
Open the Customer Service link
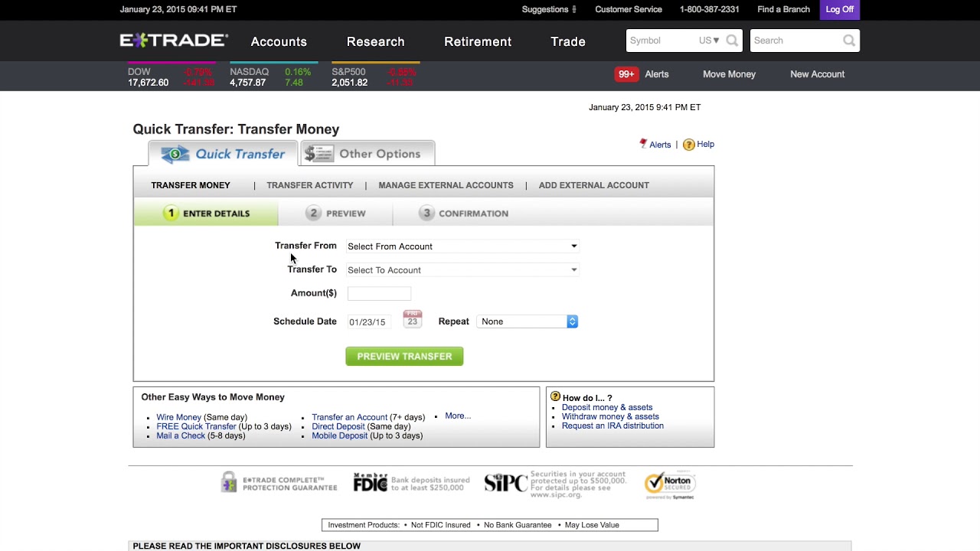pyautogui.click(x=629, y=9)
